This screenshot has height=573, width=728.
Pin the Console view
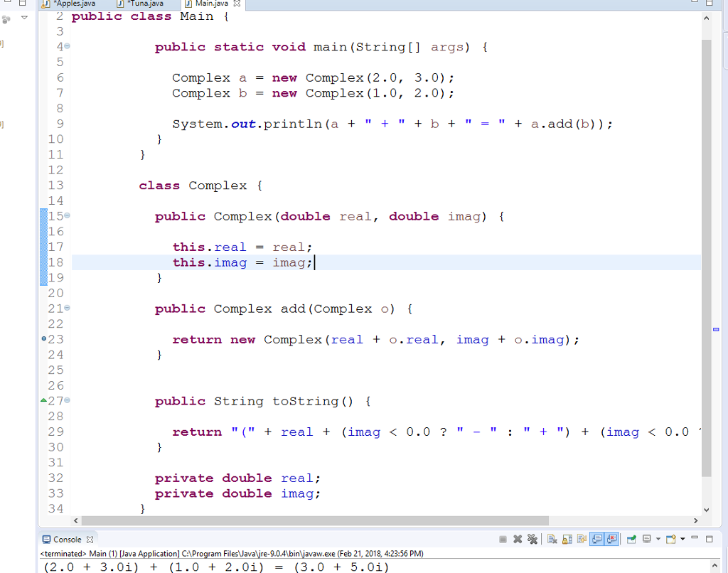click(x=631, y=538)
